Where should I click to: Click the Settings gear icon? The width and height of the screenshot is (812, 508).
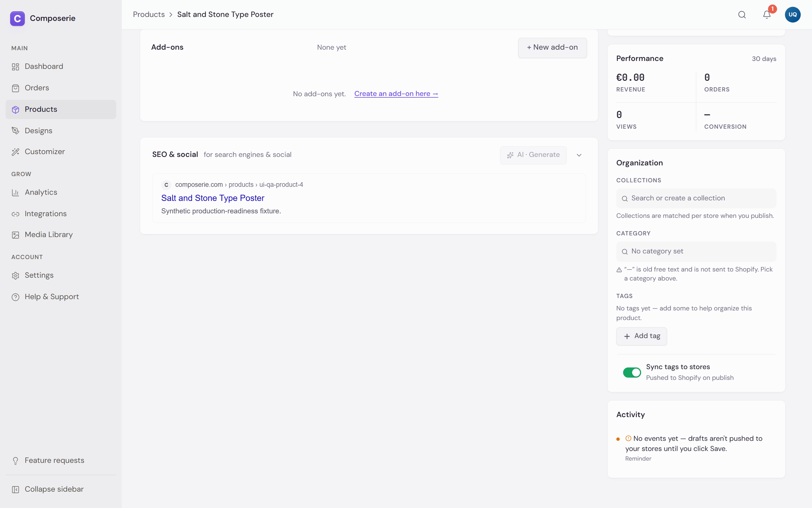16,276
